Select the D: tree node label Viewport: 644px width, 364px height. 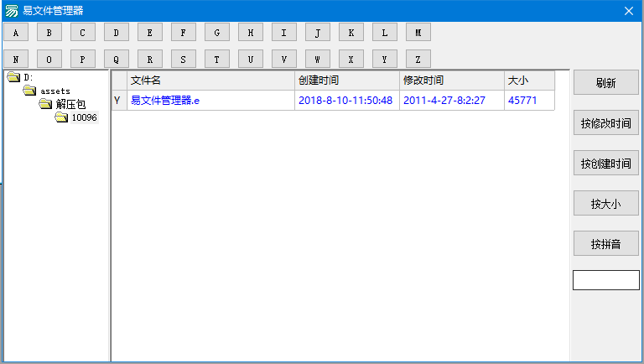(x=28, y=77)
